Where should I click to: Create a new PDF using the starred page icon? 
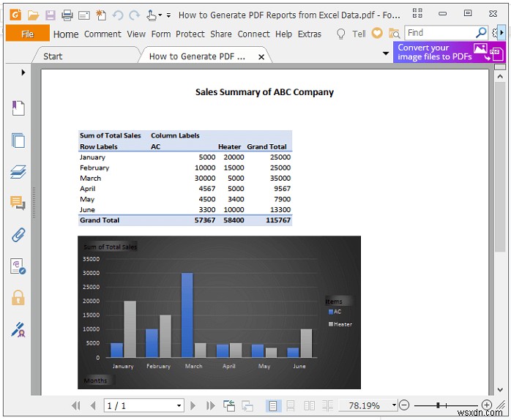[x=101, y=15]
